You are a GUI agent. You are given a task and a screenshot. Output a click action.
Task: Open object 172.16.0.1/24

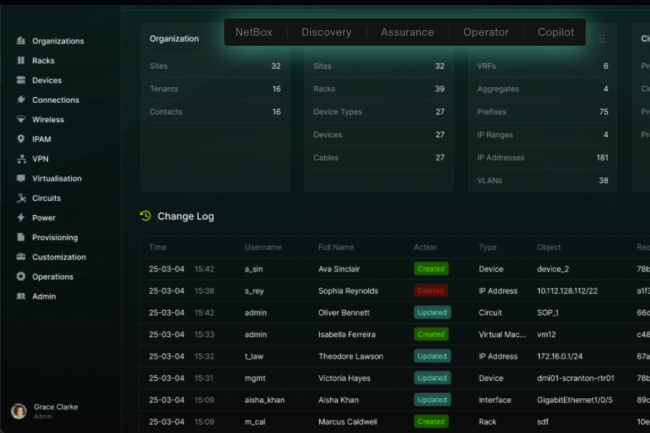[x=560, y=356]
